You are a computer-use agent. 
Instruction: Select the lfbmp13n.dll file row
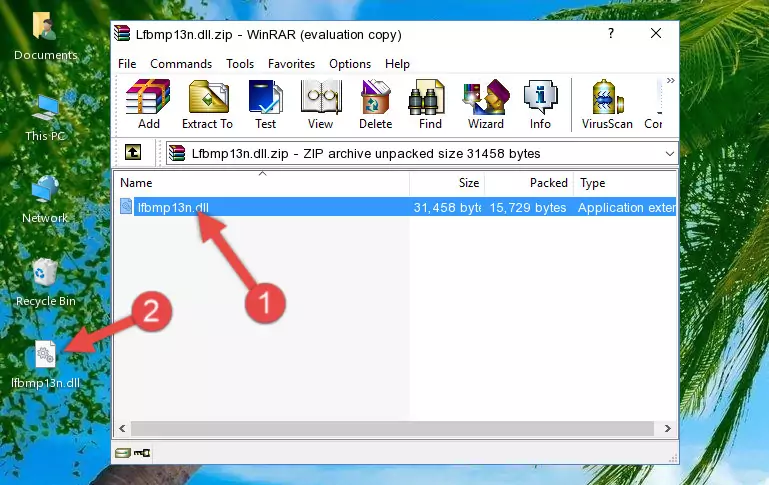click(397, 207)
